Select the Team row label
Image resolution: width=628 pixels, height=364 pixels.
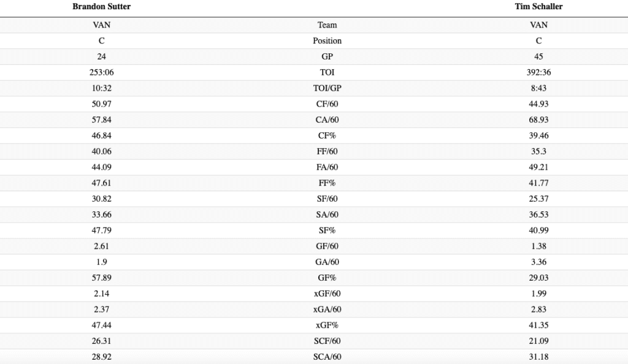pos(327,25)
